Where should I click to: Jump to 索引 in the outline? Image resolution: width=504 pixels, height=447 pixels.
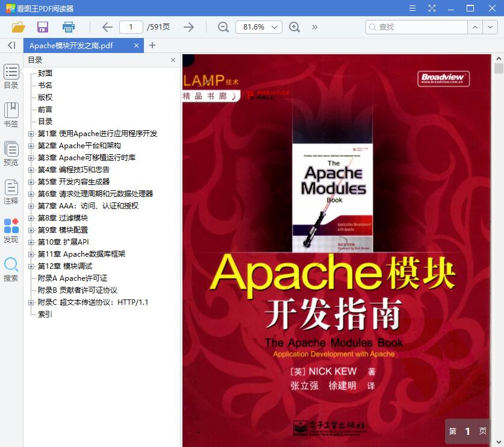45,314
